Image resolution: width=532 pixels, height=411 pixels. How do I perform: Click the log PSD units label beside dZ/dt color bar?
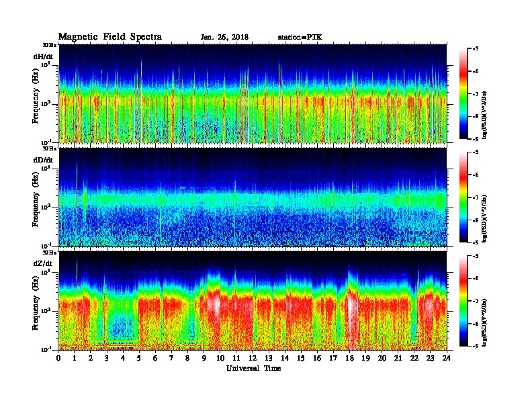[485, 322]
